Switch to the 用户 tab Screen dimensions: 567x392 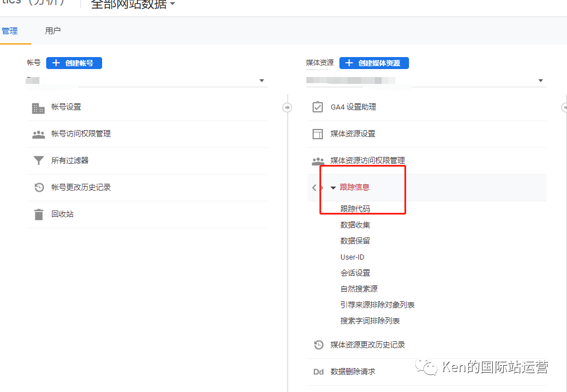(x=52, y=31)
